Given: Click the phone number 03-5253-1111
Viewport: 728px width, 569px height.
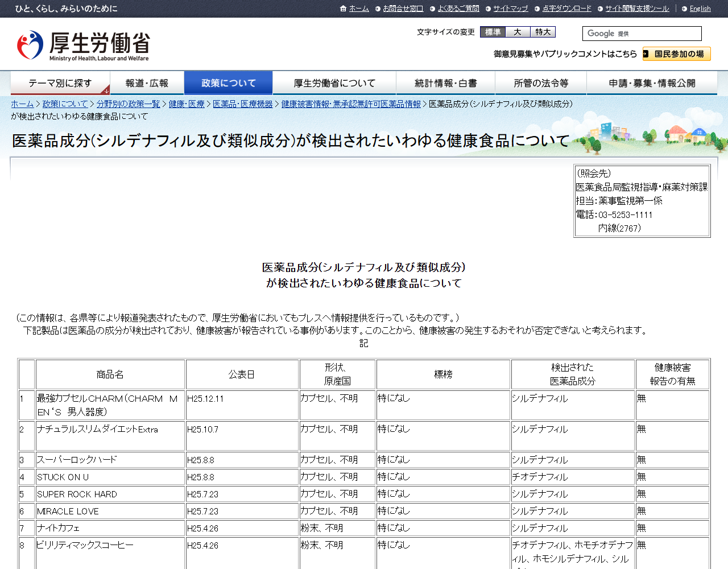Looking at the screenshot, I should point(626,215).
